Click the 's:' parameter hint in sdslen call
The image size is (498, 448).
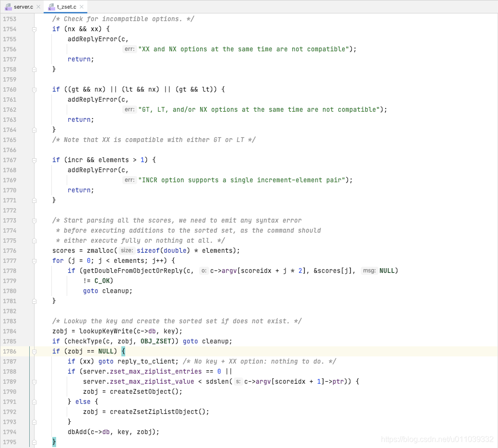point(238,381)
